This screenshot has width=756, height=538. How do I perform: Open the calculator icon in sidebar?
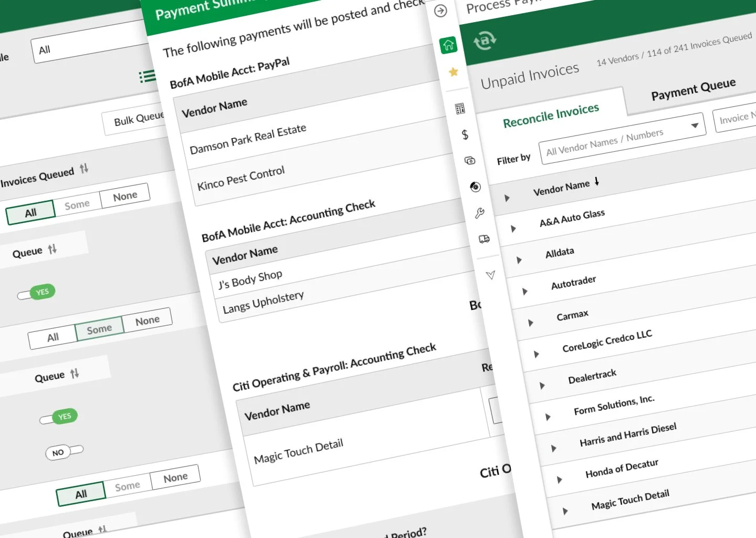pos(460,109)
